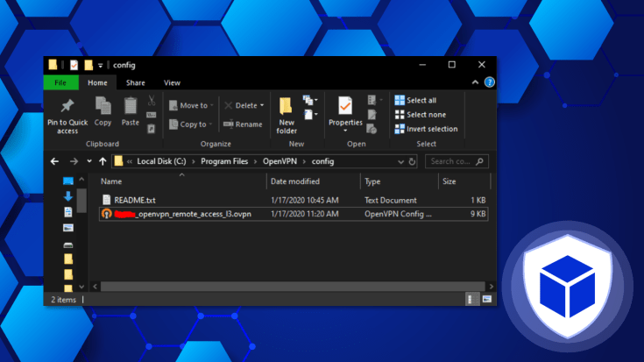The image size is (644, 362).
Task: Click Program Files breadcrumb
Action: [224, 161]
